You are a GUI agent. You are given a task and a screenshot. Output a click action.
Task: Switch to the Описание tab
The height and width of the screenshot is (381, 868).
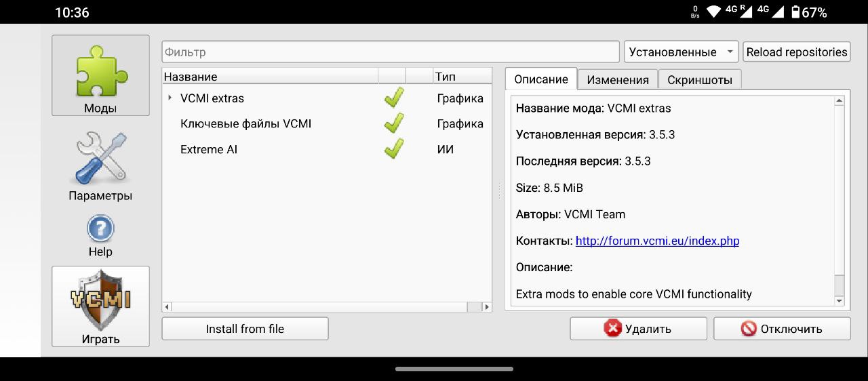(541, 79)
